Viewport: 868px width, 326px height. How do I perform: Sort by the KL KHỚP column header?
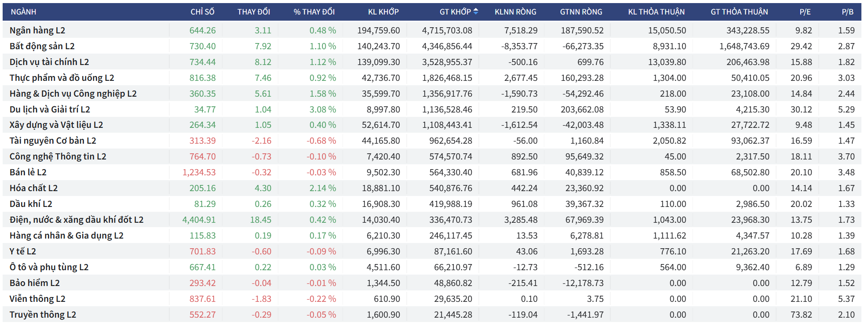pyautogui.click(x=383, y=12)
